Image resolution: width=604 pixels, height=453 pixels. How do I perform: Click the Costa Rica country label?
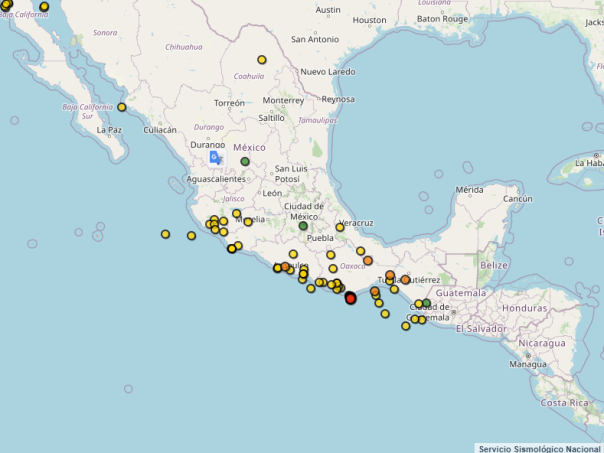565,402
